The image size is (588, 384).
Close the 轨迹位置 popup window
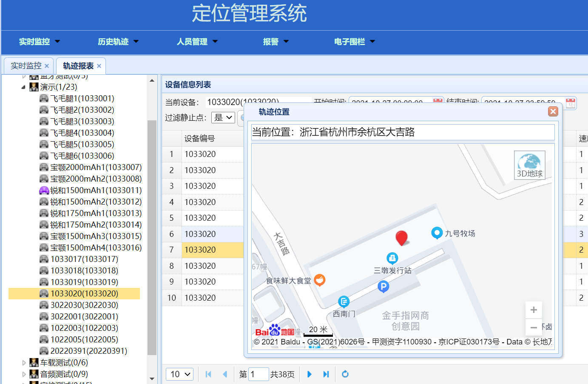click(x=553, y=111)
